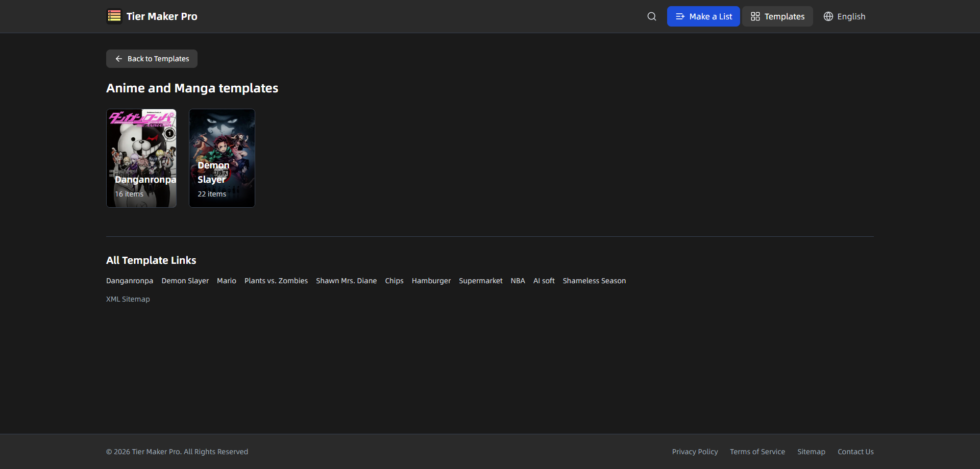Open the Plants vs. Zombies template link

(276, 281)
